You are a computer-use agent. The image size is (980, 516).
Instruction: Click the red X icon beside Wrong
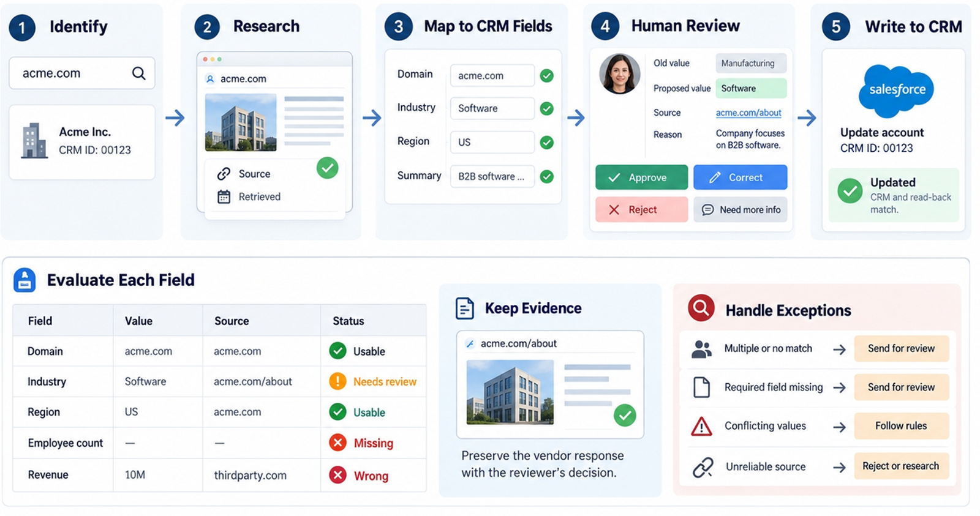tap(337, 475)
